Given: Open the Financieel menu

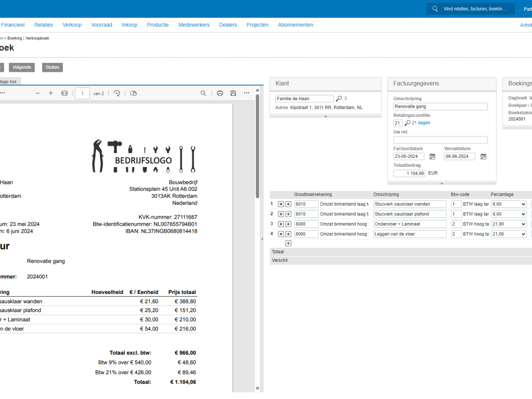Looking at the screenshot, I should click(x=13, y=25).
